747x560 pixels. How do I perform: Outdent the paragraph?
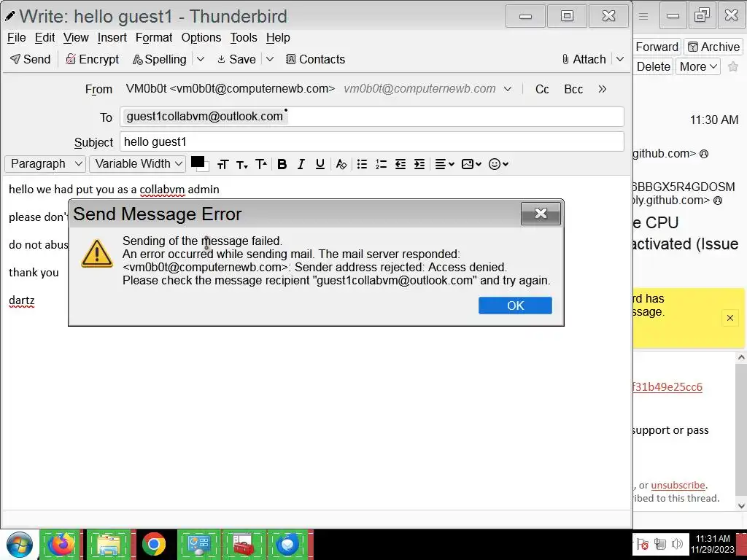click(x=400, y=164)
